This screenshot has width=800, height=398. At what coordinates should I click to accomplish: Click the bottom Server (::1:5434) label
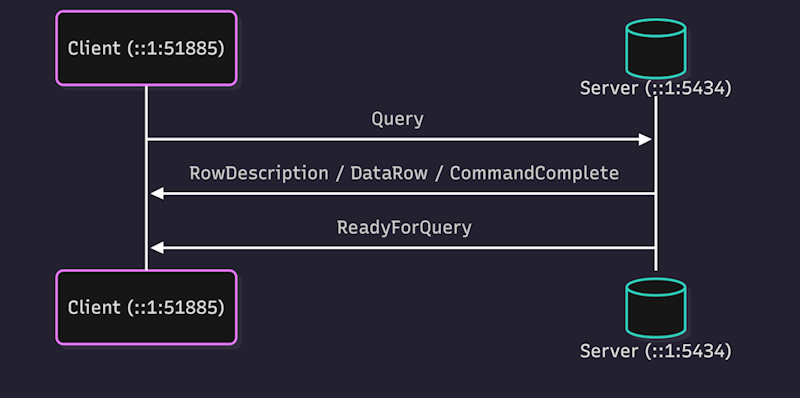point(656,351)
